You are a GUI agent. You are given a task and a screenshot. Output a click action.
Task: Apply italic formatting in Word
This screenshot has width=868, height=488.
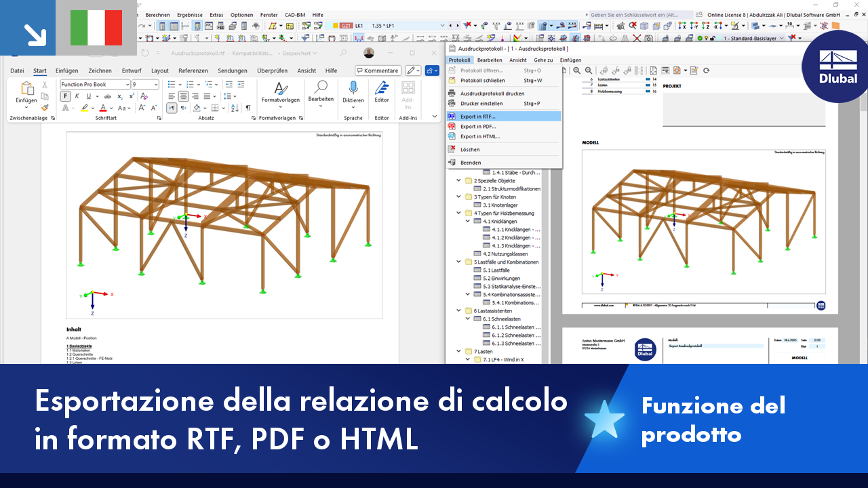(75, 96)
